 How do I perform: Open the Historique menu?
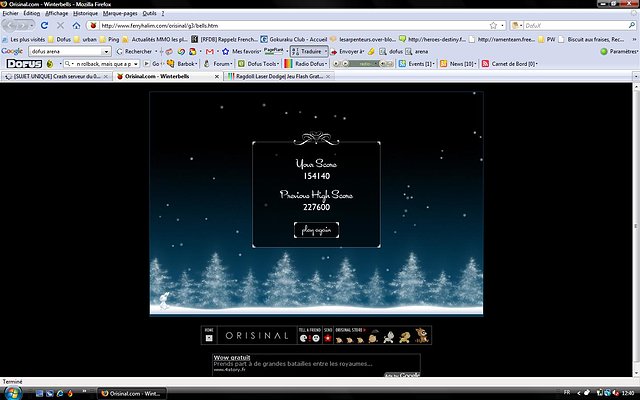click(x=85, y=13)
